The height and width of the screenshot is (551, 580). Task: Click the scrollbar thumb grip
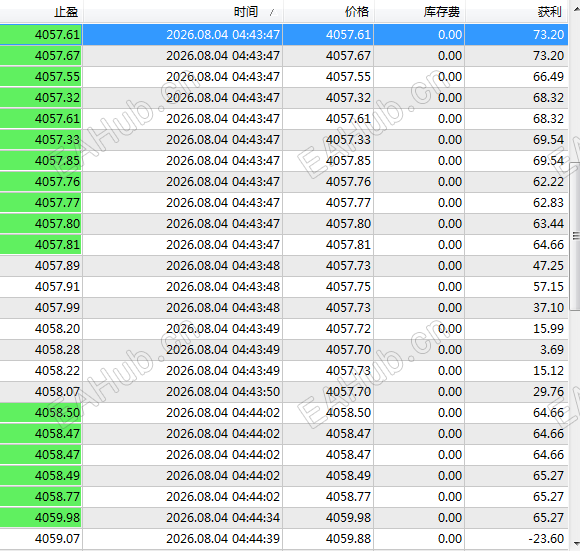[576, 236]
